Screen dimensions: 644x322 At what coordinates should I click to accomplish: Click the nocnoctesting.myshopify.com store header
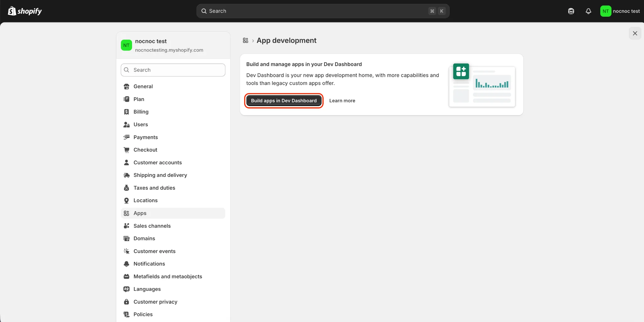tap(173, 45)
